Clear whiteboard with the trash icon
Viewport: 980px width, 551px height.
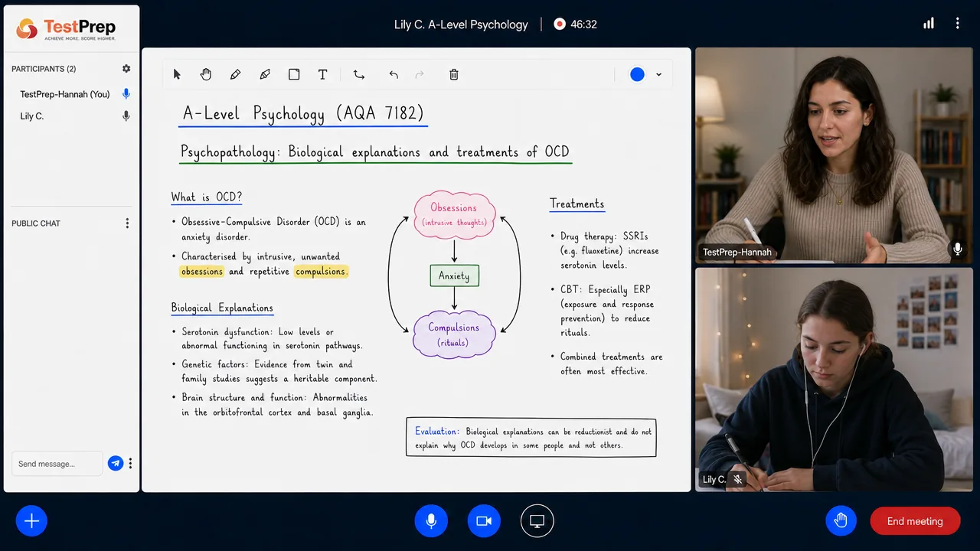[454, 74]
